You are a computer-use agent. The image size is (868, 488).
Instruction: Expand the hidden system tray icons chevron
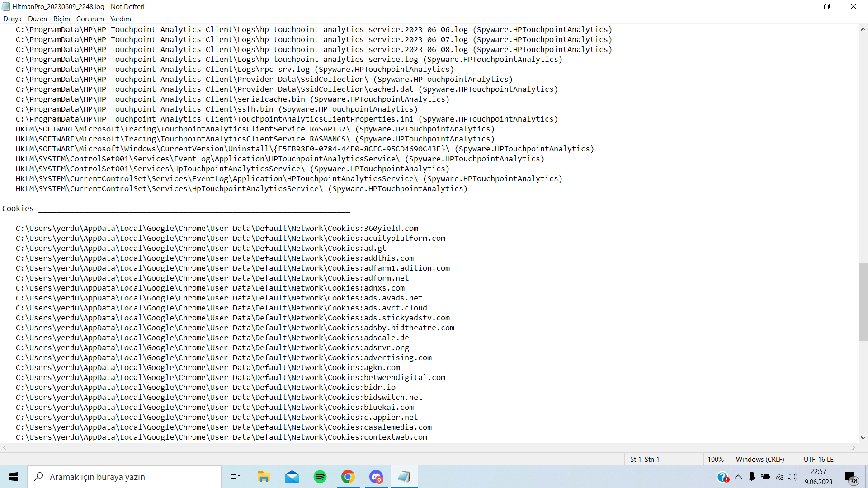click(x=738, y=477)
